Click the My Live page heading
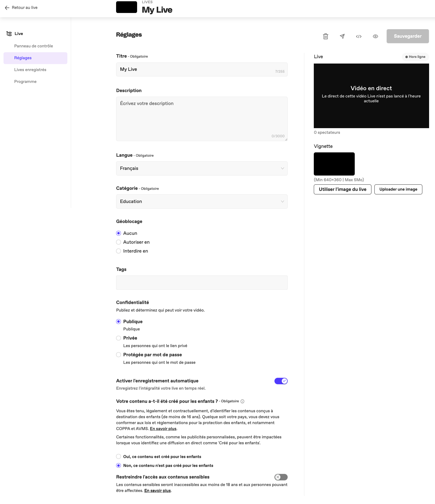 tap(157, 10)
